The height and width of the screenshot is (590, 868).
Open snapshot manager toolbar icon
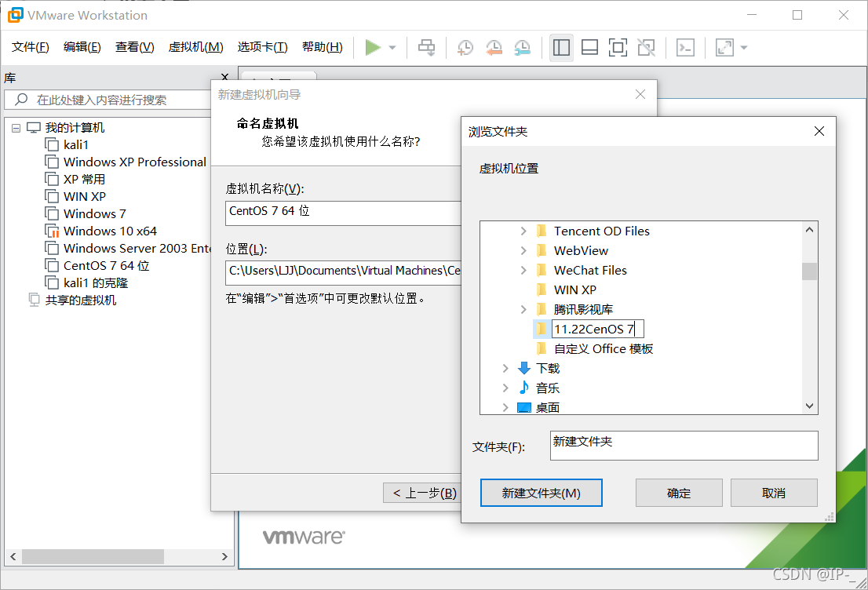tap(522, 48)
